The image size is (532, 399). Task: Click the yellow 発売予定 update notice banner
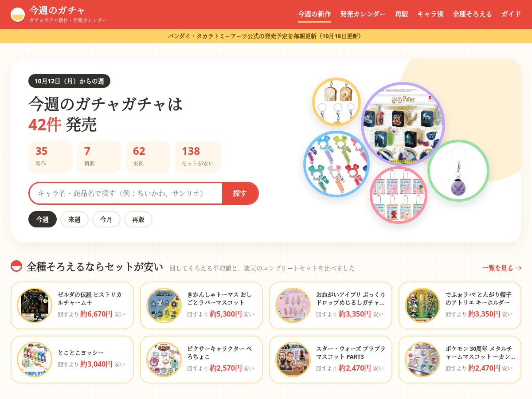(x=266, y=36)
